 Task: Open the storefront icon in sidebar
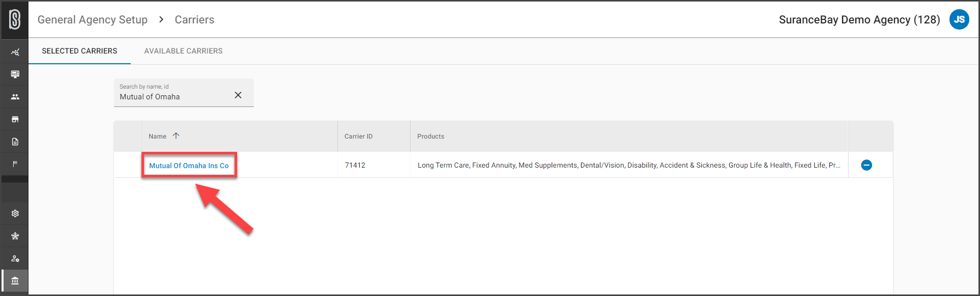tap(15, 119)
